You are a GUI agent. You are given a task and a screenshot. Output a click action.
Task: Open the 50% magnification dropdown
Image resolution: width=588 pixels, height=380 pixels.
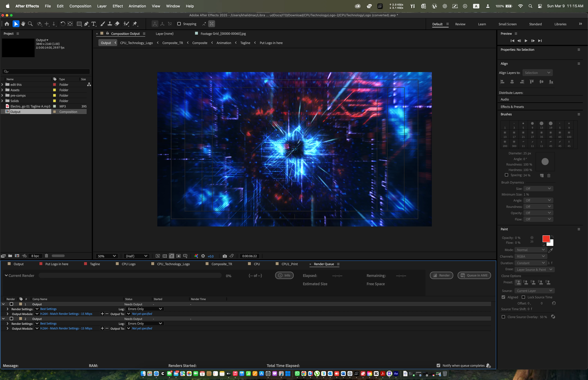(x=107, y=256)
